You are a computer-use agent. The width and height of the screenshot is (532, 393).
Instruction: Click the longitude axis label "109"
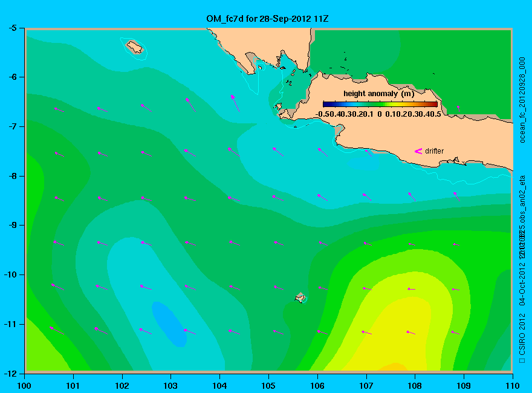pos(464,386)
